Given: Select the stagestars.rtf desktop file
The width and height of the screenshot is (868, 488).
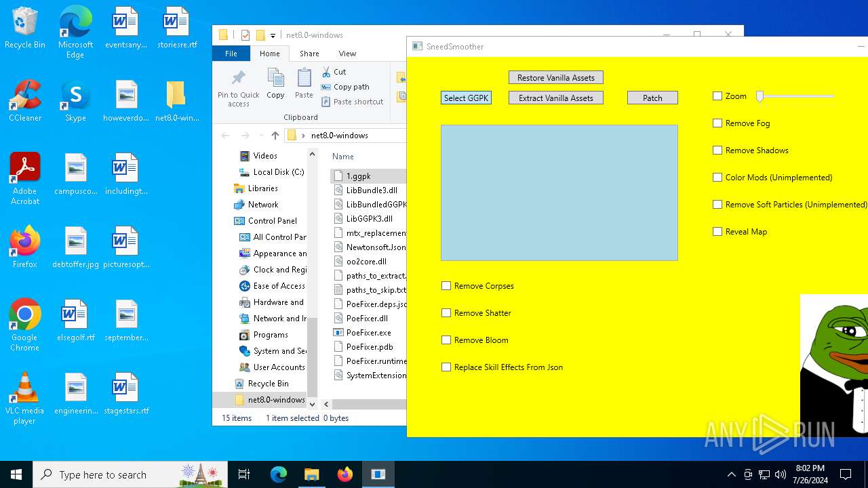Looking at the screenshot, I should pyautogui.click(x=126, y=393).
